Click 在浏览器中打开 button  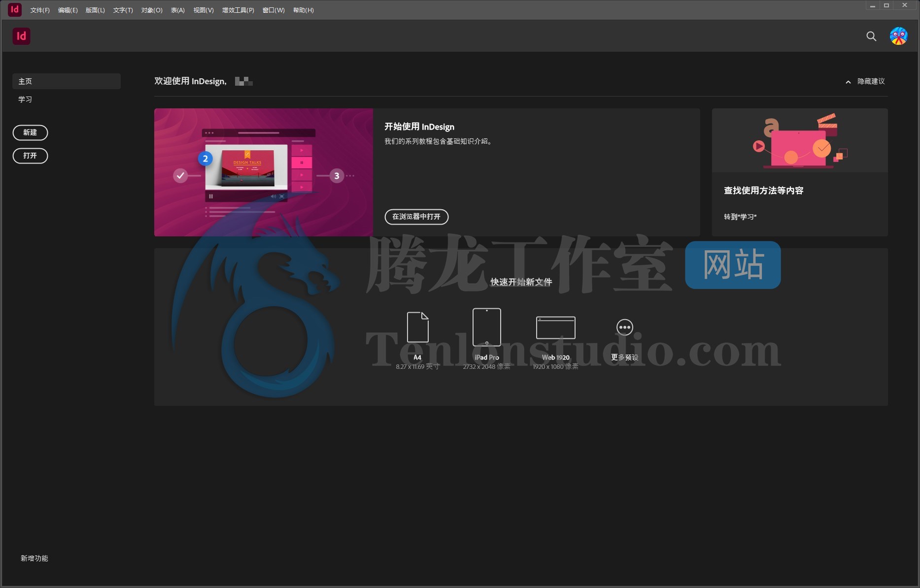pos(416,217)
